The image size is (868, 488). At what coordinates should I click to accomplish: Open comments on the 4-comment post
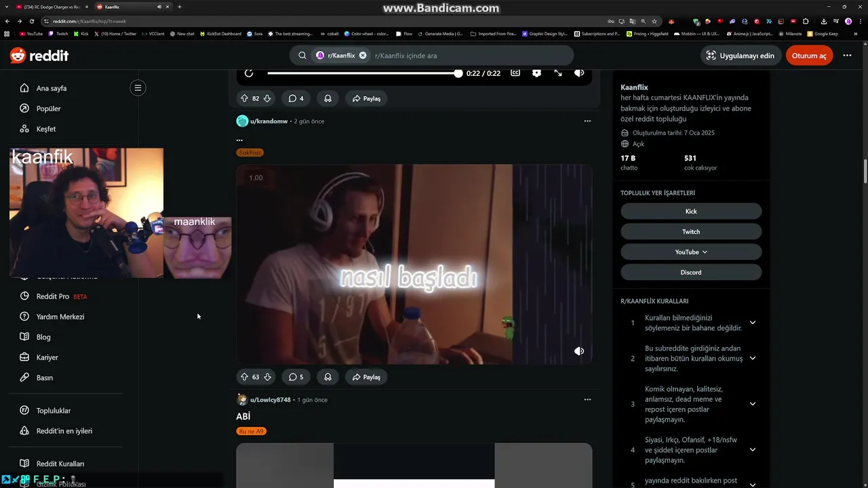click(296, 98)
